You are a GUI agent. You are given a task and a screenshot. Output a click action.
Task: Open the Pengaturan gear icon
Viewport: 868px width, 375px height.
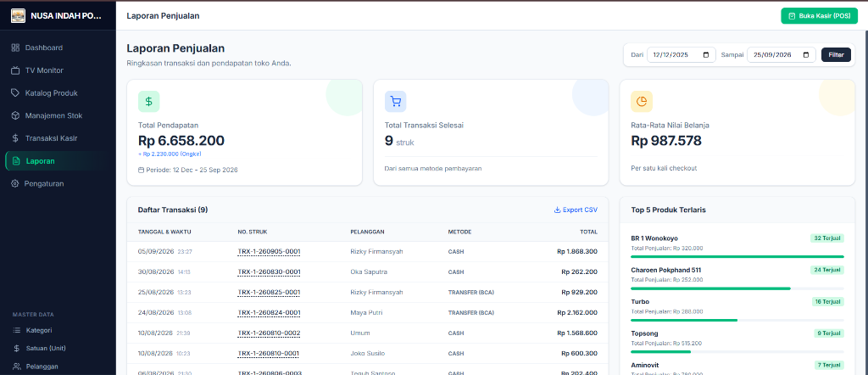[15, 183]
